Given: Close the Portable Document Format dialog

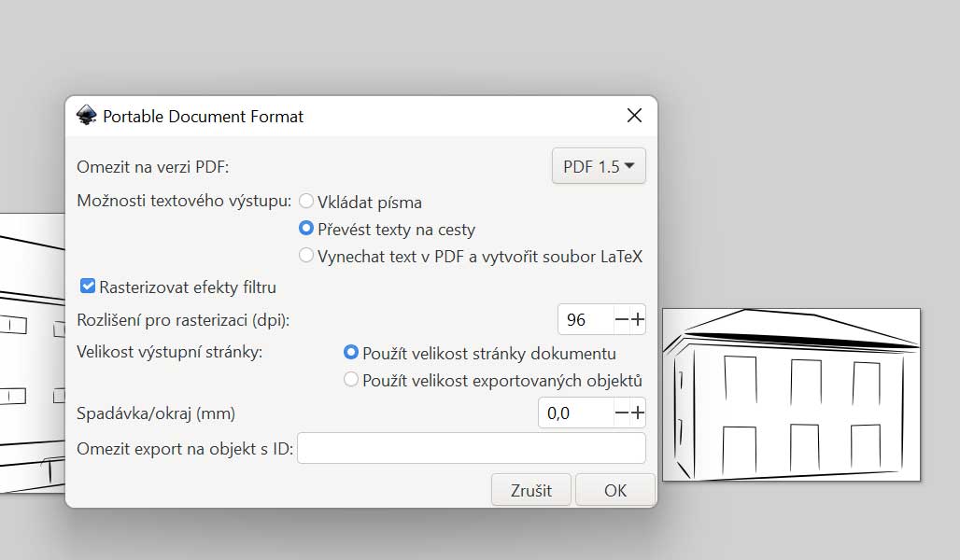Looking at the screenshot, I should pyautogui.click(x=634, y=116).
